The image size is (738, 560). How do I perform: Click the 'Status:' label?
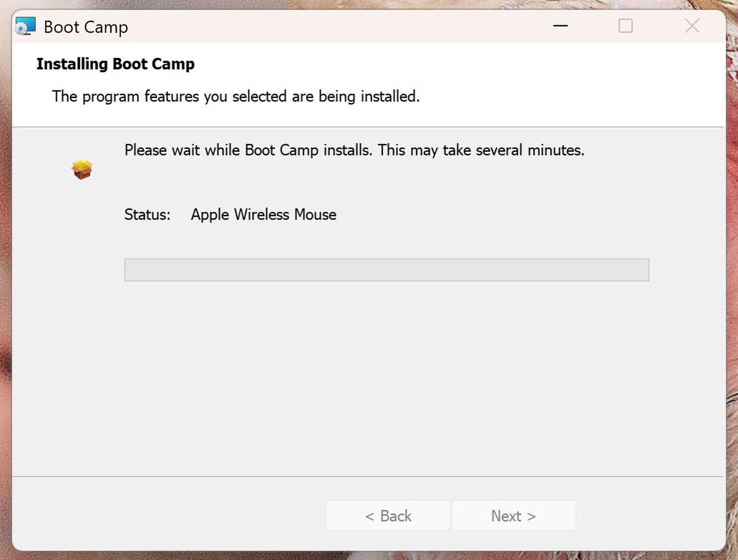pos(147,215)
